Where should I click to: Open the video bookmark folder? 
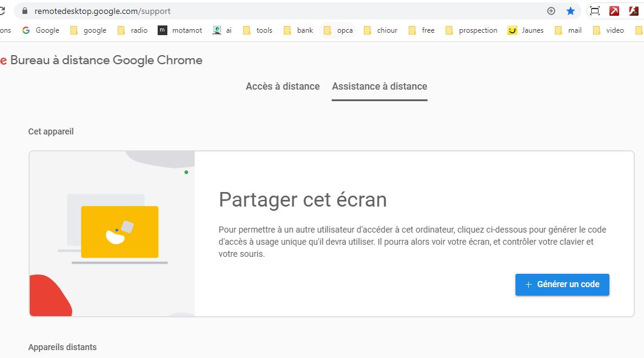point(609,30)
